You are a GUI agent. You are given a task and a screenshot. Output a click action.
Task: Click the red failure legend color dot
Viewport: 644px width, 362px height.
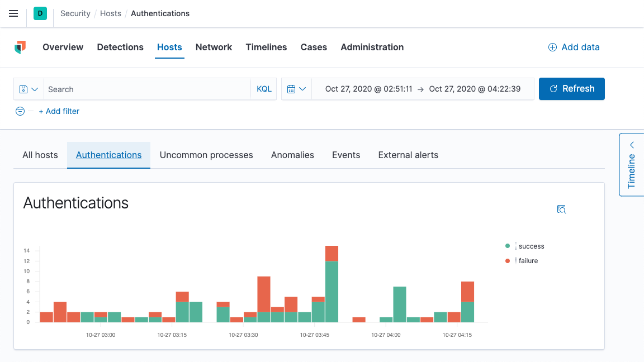[x=508, y=261]
